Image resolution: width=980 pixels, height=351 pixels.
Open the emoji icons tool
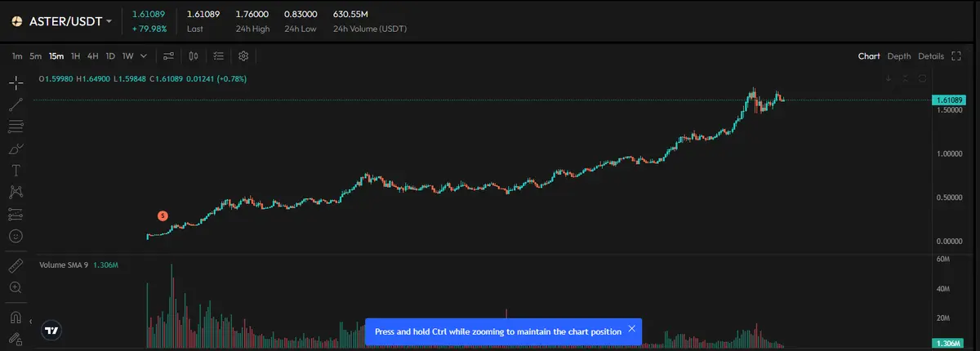click(x=16, y=236)
